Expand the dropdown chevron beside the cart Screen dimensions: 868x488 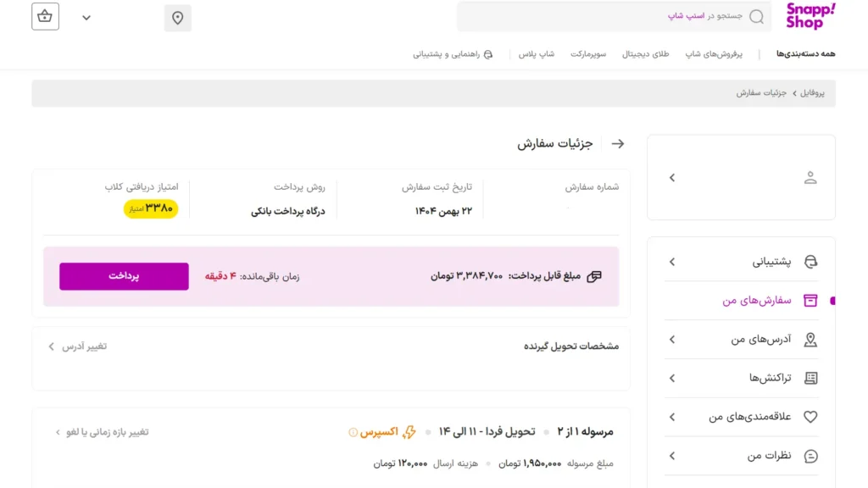[x=86, y=17]
